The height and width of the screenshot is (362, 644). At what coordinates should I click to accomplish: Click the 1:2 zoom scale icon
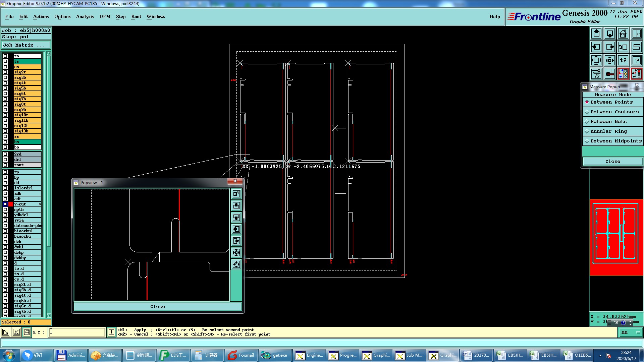point(623,61)
